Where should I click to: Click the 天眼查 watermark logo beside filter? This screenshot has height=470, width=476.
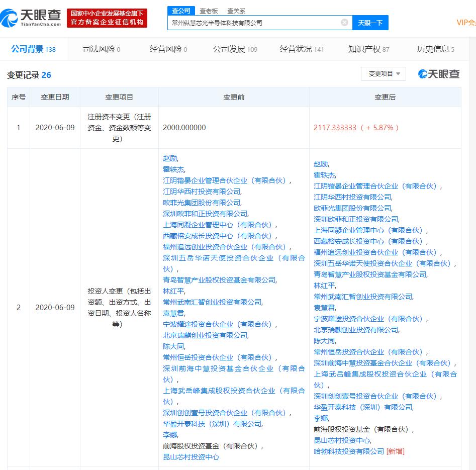click(439, 74)
